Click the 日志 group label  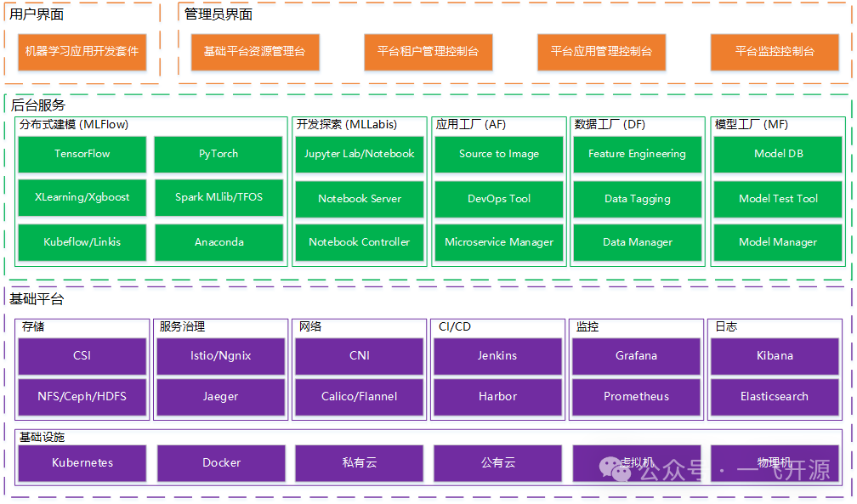tap(726, 327)
